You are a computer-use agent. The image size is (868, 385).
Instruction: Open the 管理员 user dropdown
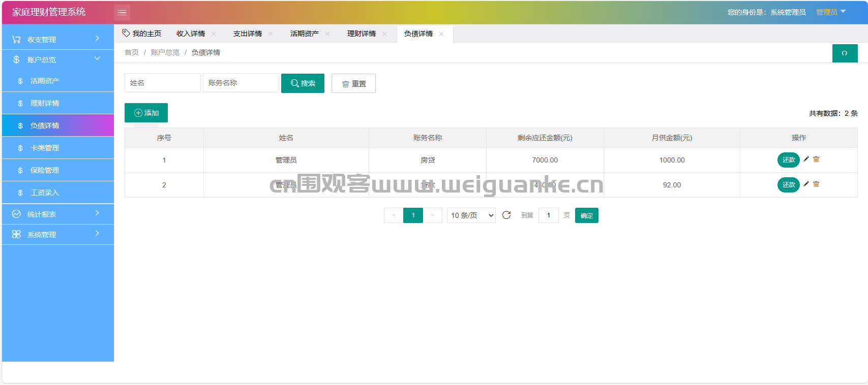[x=831, y=12]
